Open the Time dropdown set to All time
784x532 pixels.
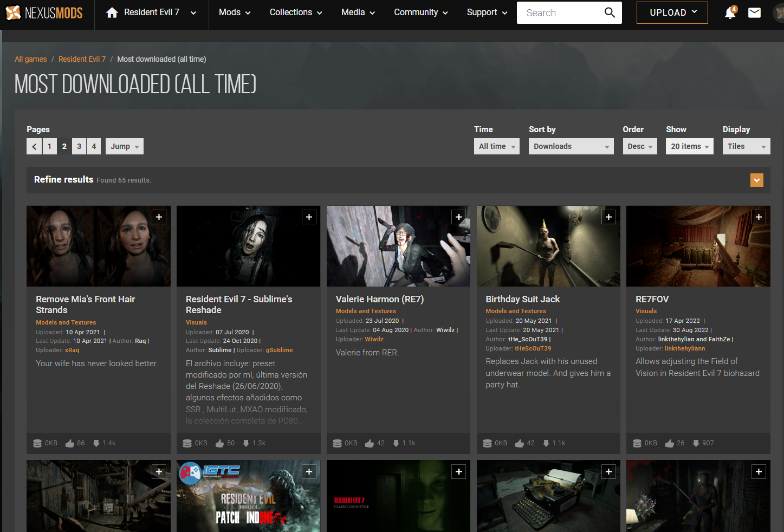pyautogui.click(x=497, y=146)
